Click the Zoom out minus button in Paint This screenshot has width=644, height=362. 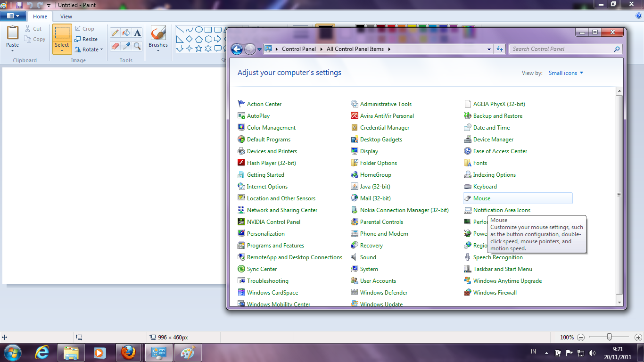581,337
